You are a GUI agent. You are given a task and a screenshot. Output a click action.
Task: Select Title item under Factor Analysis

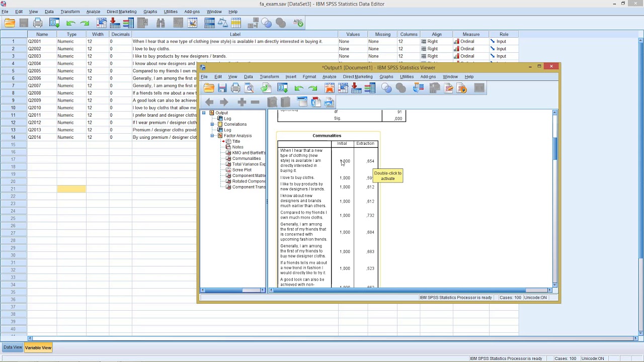click(x=236, y=141)
